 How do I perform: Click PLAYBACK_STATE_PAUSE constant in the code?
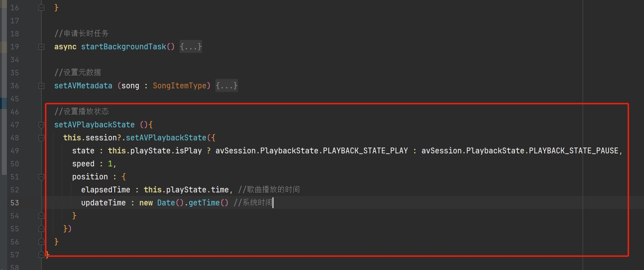(x=574, y=151)
